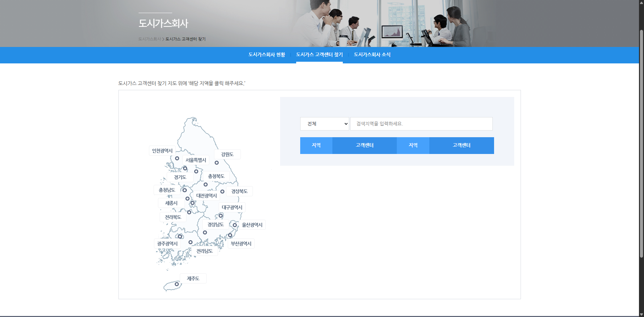The image size is (644, 317).
Task: Open the 전체 region filter dropdown
Action: (x=324, y=123)
